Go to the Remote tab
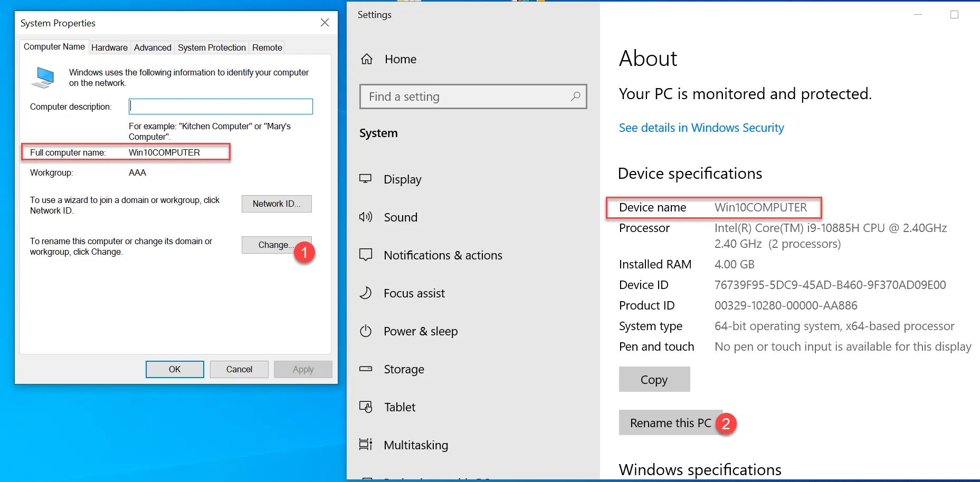Viewport: 980px width, 482px height. pyautogui.click(x=267, y=47)
